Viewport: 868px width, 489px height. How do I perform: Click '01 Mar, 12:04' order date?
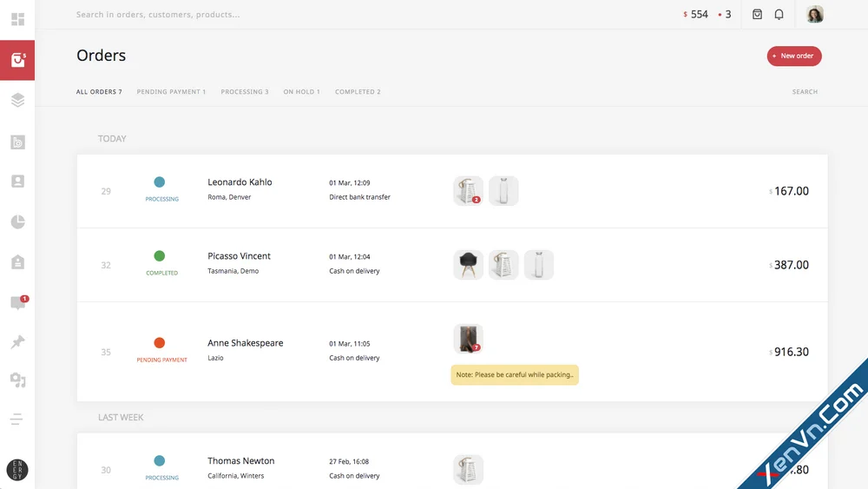coord(349,257)
